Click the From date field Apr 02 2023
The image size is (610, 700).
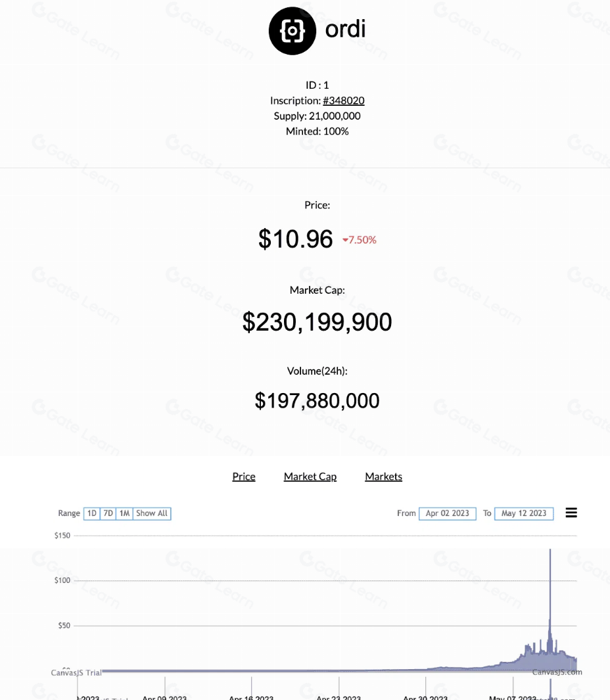click(x=447, y=513)
